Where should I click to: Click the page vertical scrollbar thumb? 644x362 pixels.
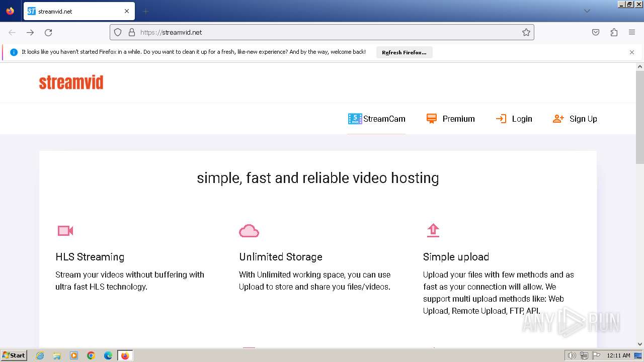click(640, 117)
